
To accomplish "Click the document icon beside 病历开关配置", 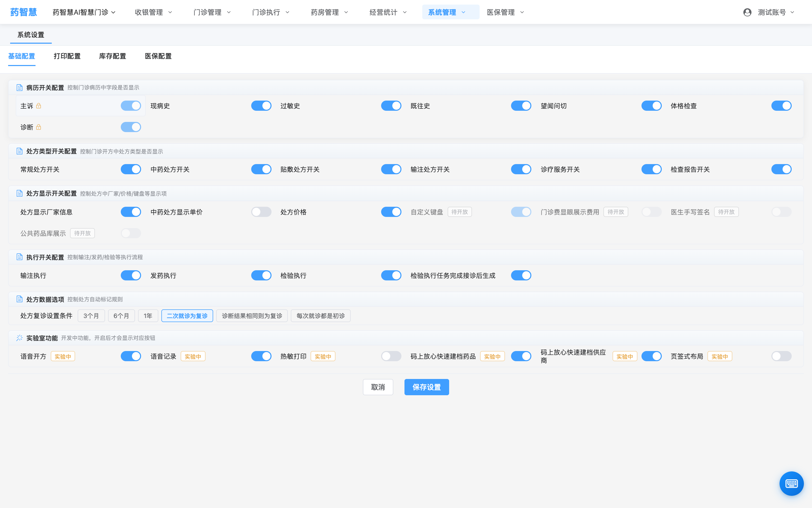I will pos(20,87).
